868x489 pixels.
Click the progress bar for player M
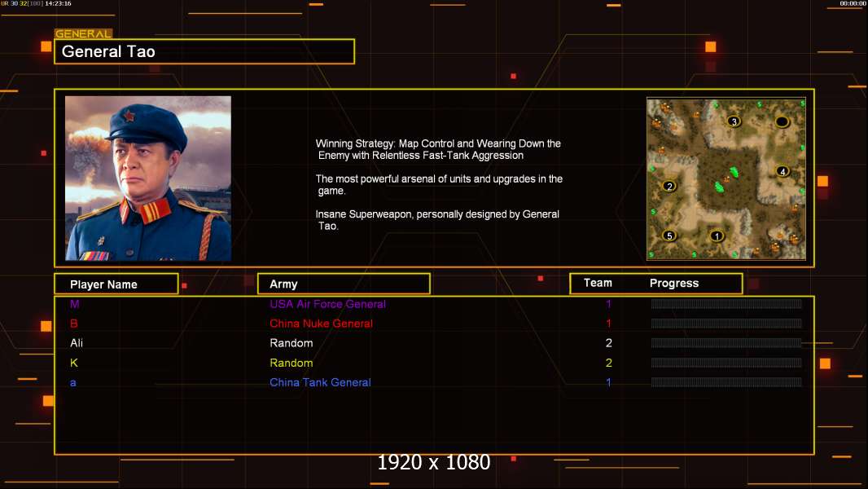[726, 303]
